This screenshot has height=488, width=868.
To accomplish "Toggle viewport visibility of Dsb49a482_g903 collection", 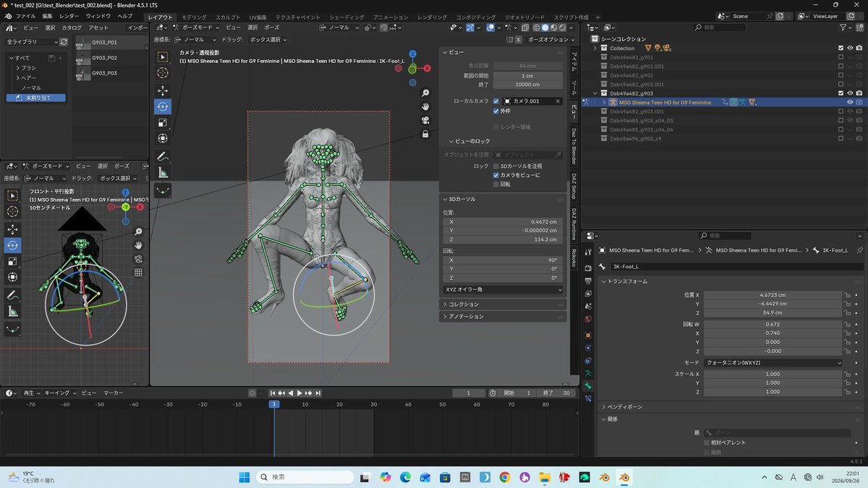I will [850, 93].
